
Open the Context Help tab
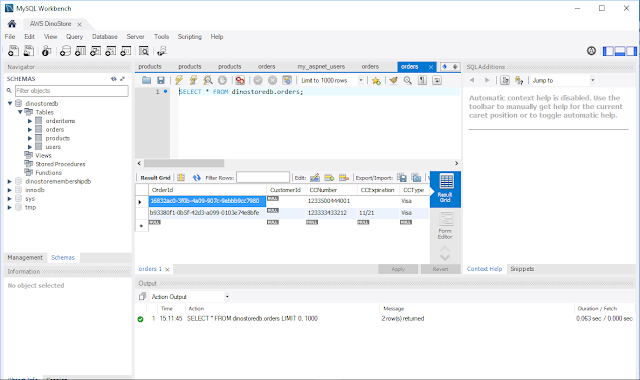484,269
